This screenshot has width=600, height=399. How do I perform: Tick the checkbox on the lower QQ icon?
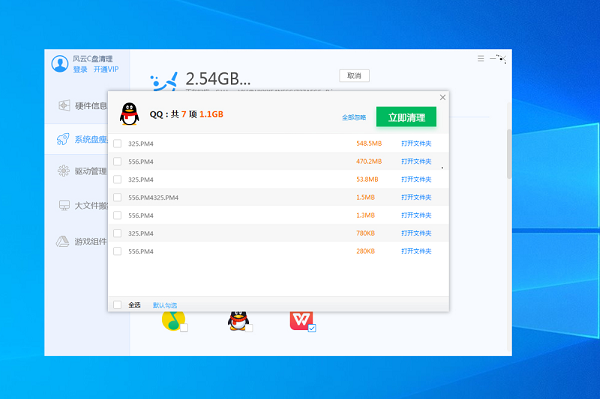[249, 328]
